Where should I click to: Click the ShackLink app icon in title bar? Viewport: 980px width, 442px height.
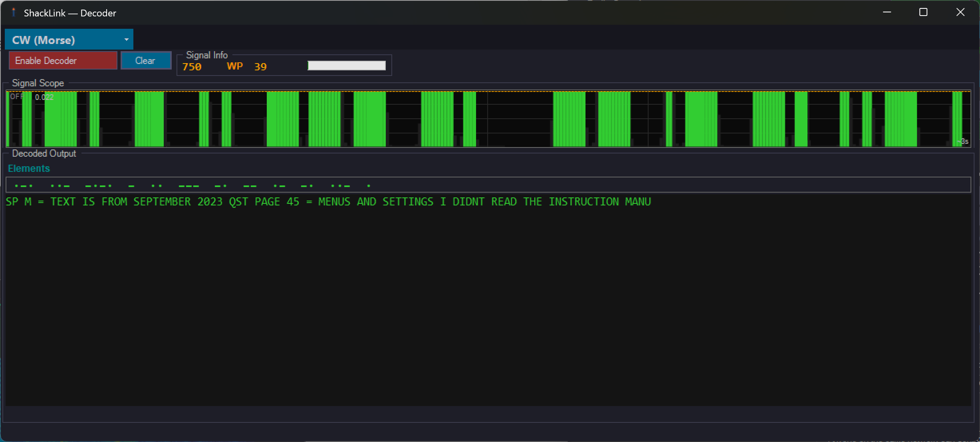pyautogui.click(x=14, y=12)
